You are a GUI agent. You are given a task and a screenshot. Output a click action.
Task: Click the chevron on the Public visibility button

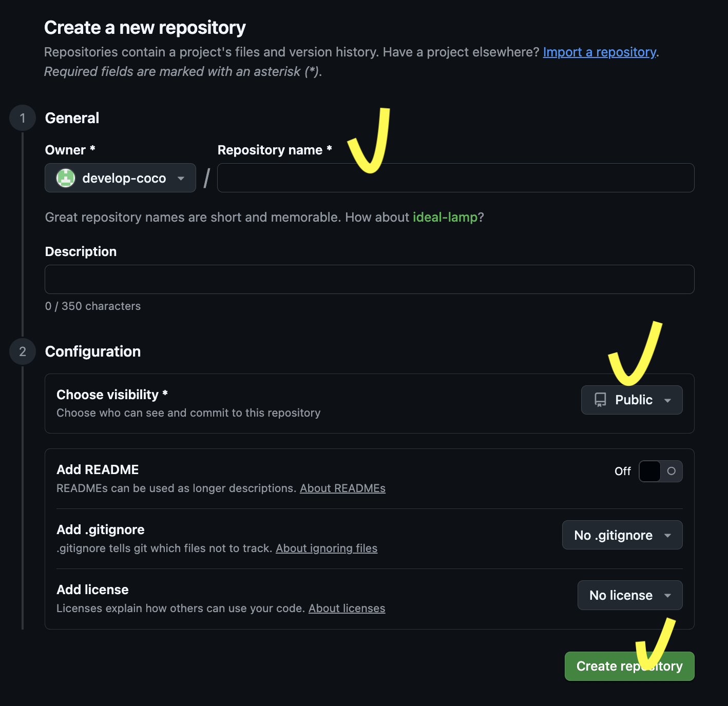668,400
